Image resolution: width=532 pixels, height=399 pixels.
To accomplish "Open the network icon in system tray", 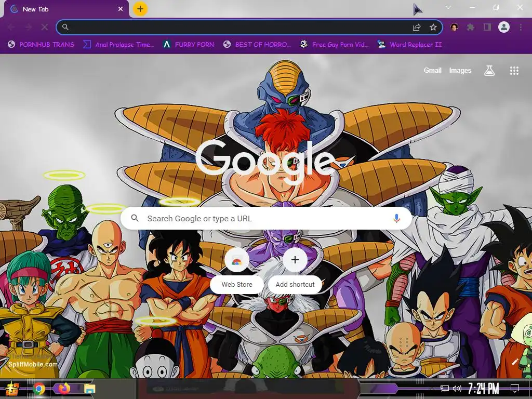I will coord(445,389).
